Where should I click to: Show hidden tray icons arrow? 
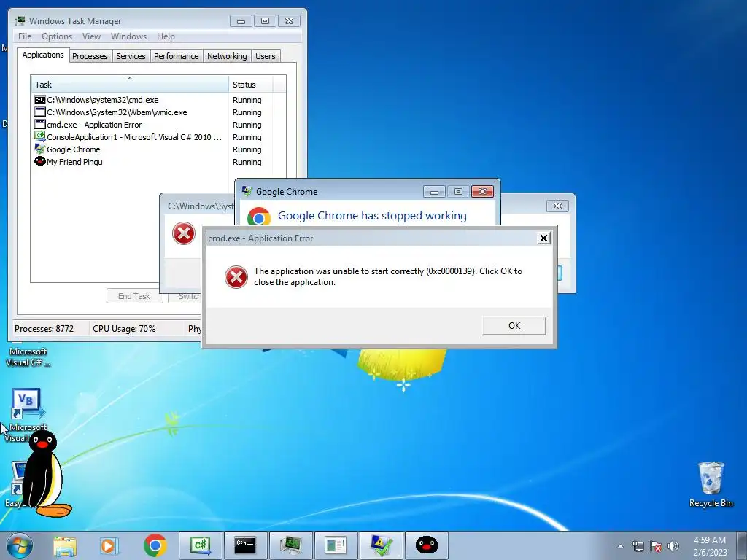620,546
